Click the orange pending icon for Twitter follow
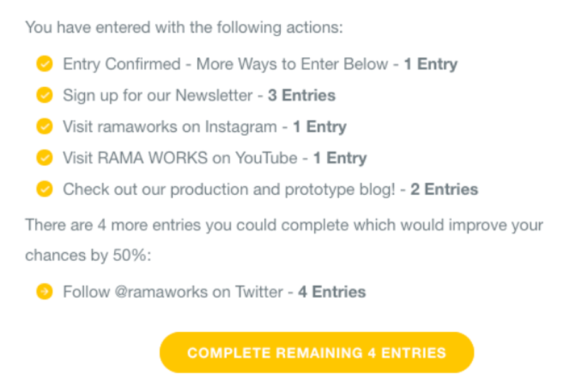588x392 pixels. pyautogui.click(x=44, y=291)
